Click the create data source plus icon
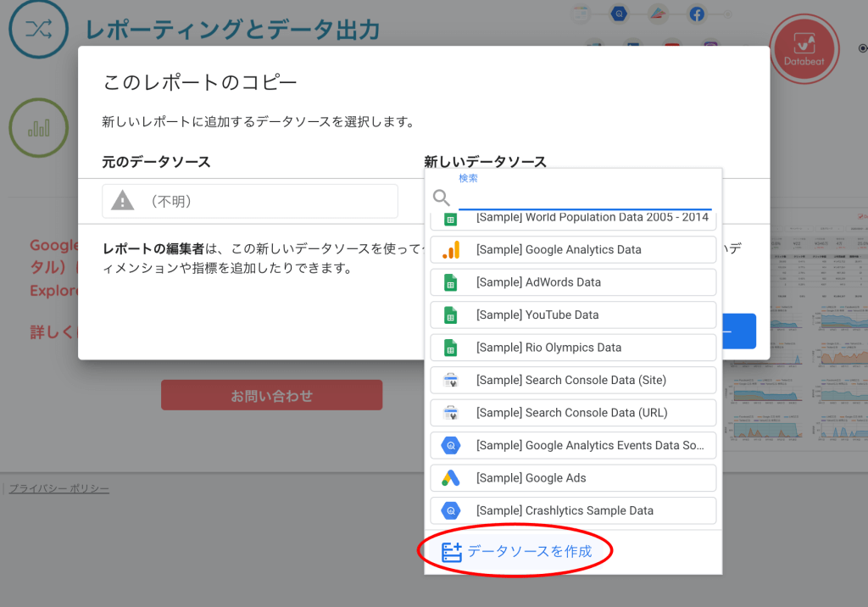The width and height of the screenshot is (868, 607). [x=451, y=552]
